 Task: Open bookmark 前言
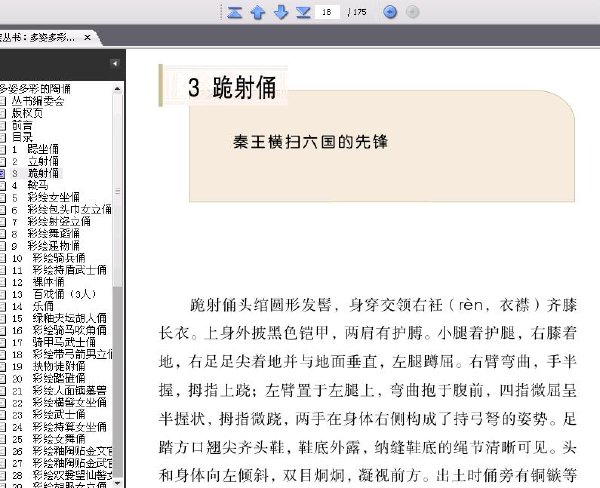pos(22,125)
